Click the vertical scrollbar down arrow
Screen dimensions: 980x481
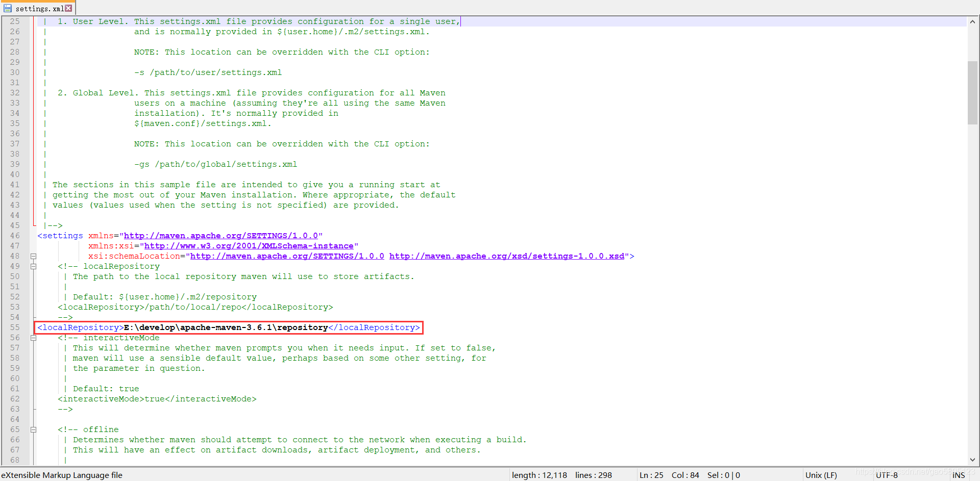pos(973,460)
